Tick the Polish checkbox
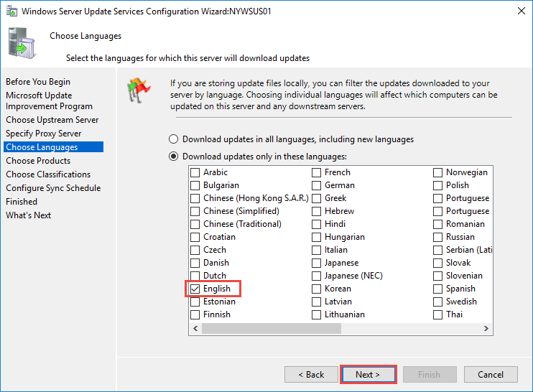This screenshot has width=533, height=392. click(438, 185)
